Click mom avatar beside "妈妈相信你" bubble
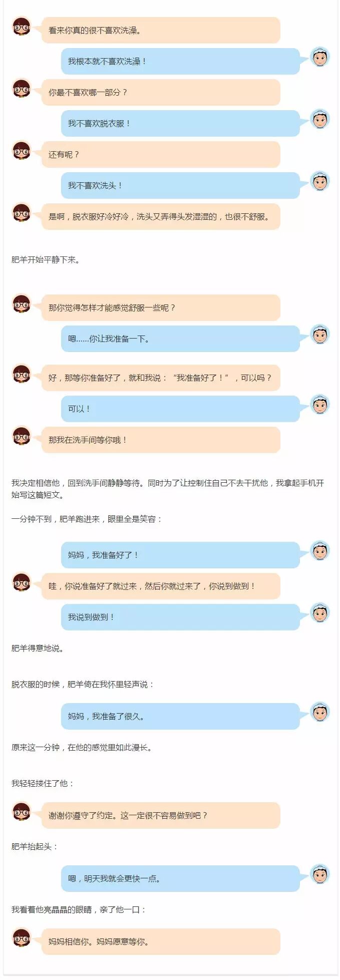The height and width of the screenshot is (980, 340). tap(22, 937)
